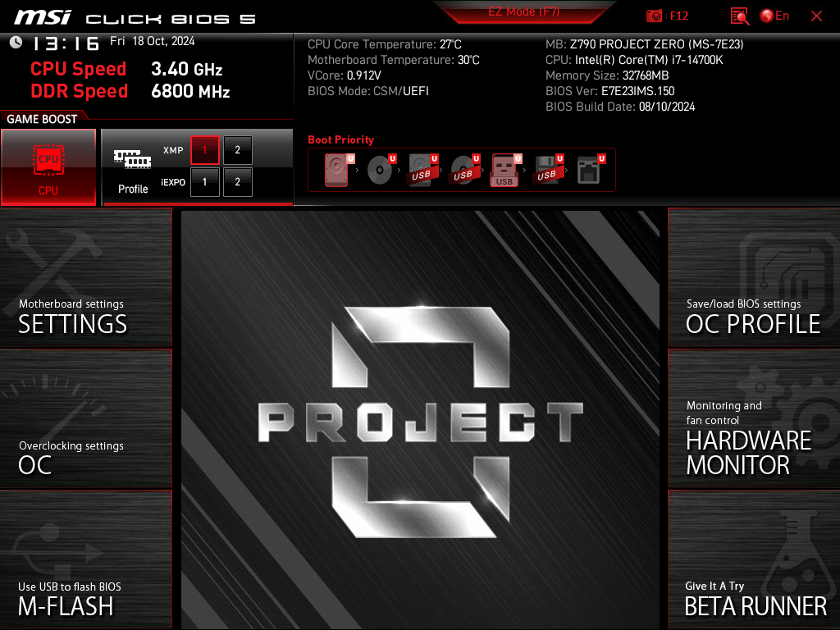Viewport: 840px width, 630px height.
Task: Toggle the GAME BOOST CPU button
Action: tap(48, 167)
